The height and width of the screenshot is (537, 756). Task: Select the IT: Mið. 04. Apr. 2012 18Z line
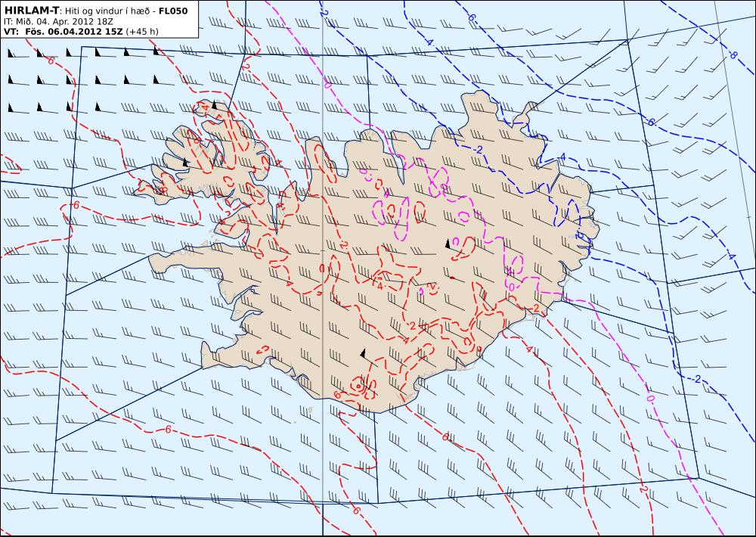(57, 22)
